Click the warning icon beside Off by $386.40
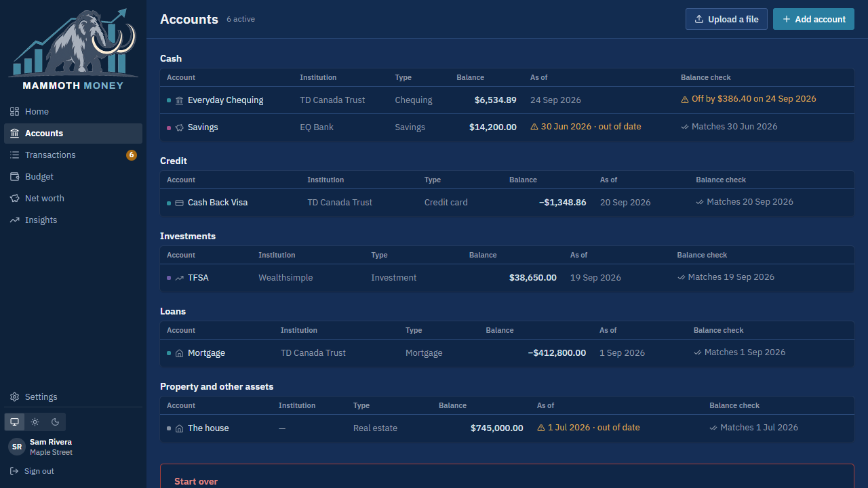Image resolution: width=868 pixels, height=488 pixels. point(685,99)
